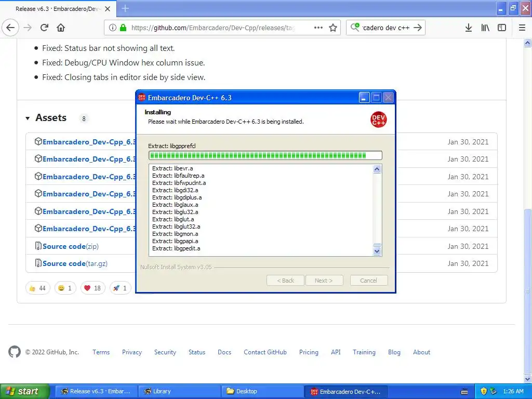Click the security shield tray icon
Screen dimensions: 532x399
tap(484, 391)
